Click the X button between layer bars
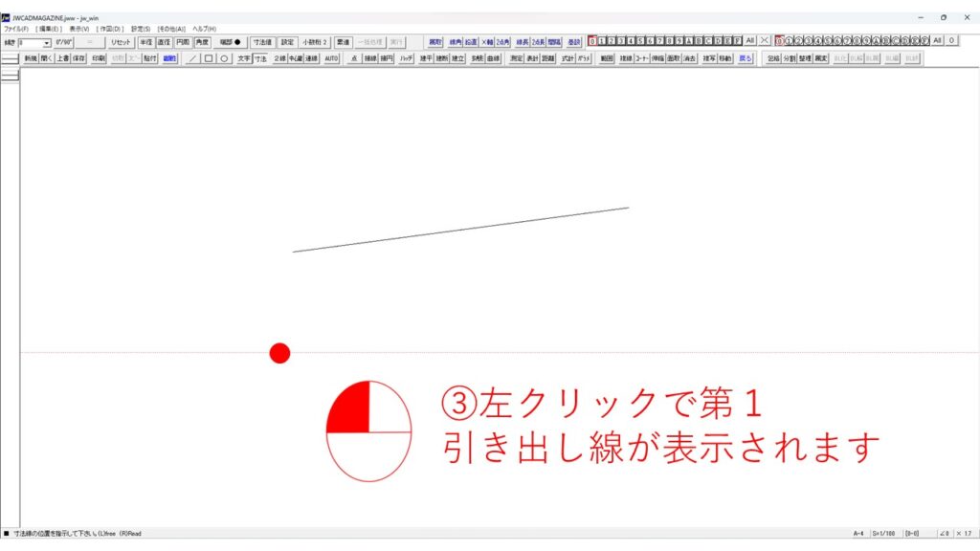 tap(765, 41)
